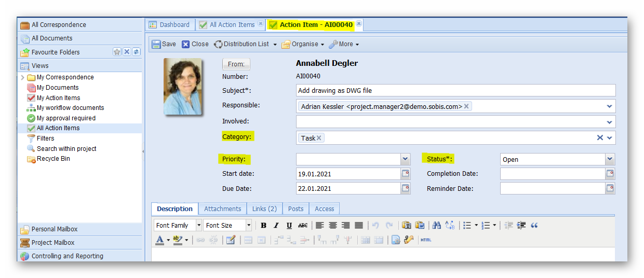The width and height of the screenshot is (644, 278).
Task: Click the From: button
Action: (x=236, y=64)
